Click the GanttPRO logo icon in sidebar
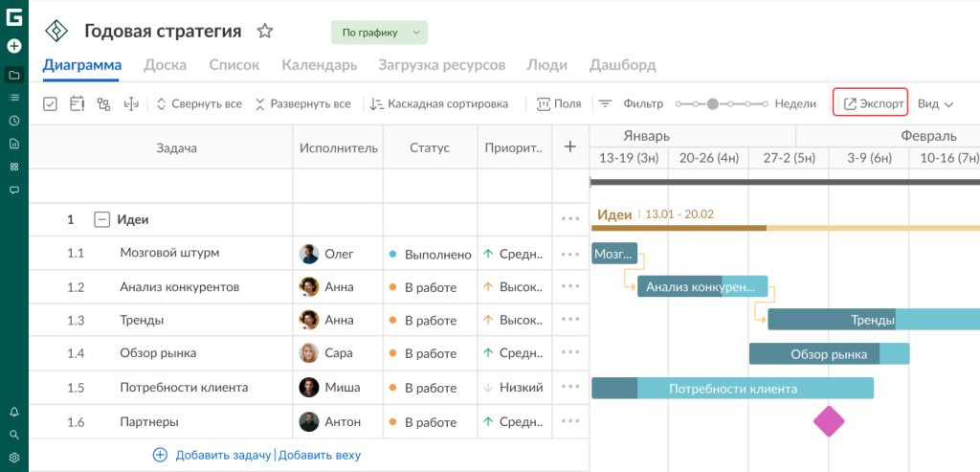Viewport: 980px width, 472px height. pos(13,17)
